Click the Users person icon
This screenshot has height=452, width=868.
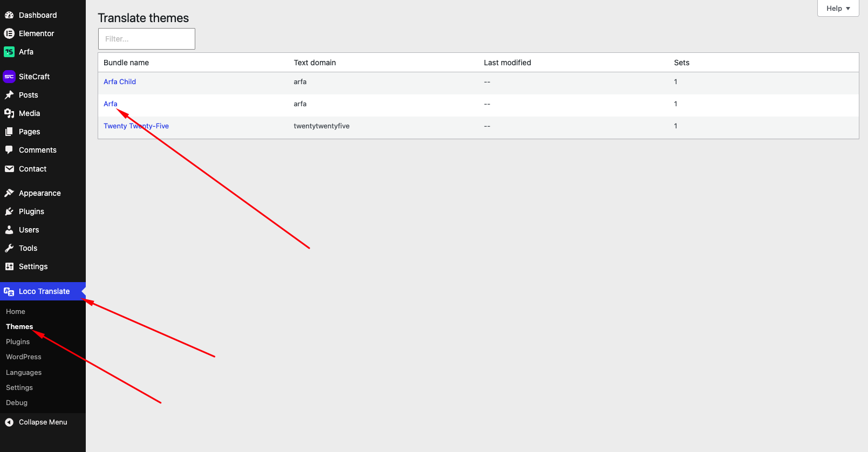point(9,230)
